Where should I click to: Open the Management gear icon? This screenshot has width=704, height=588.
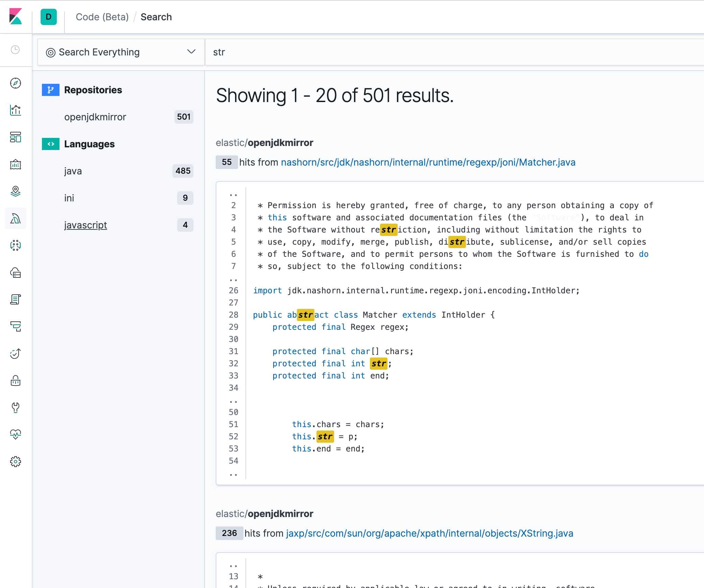coord(16,462)
